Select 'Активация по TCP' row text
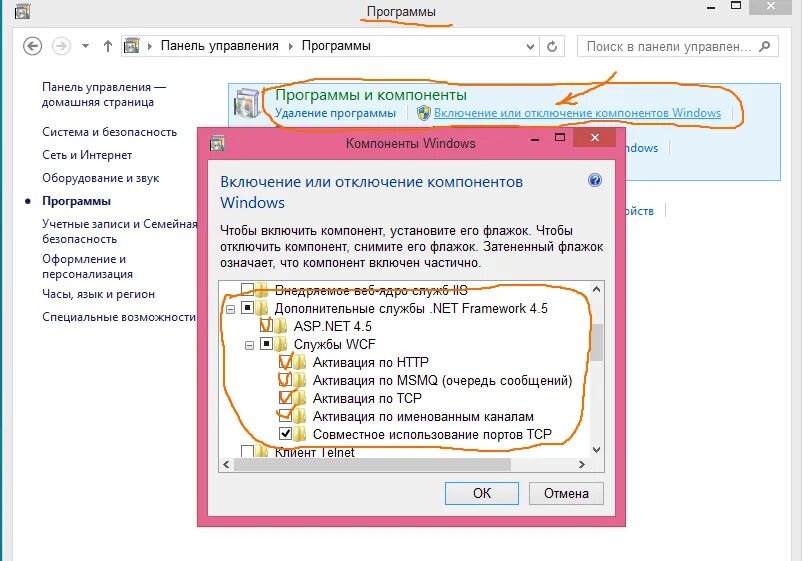 point(367,398)
